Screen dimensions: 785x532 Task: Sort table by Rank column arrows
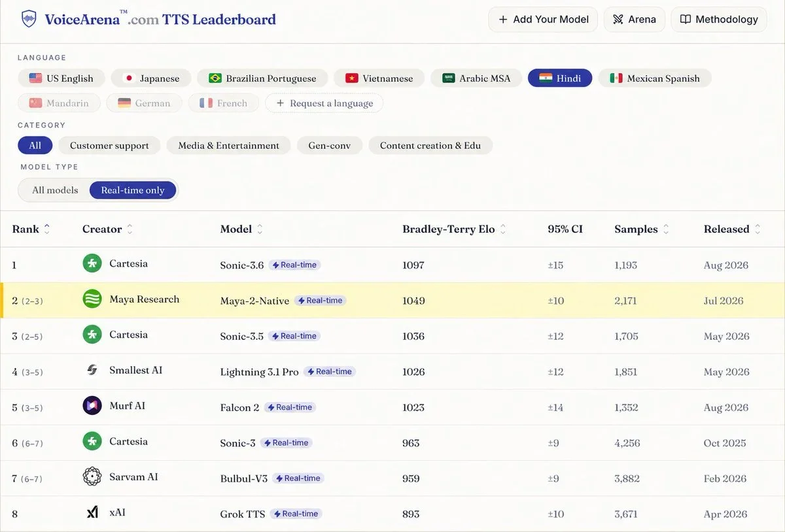[47, 229]
